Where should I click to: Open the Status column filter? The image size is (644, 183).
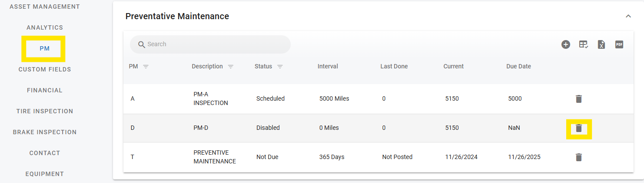[x=280, y=67]
